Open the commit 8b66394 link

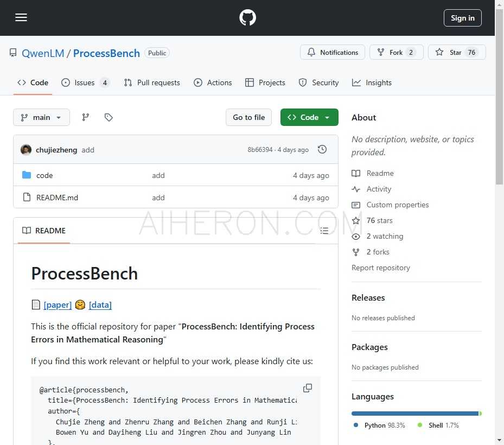click(x=260, y=150)
